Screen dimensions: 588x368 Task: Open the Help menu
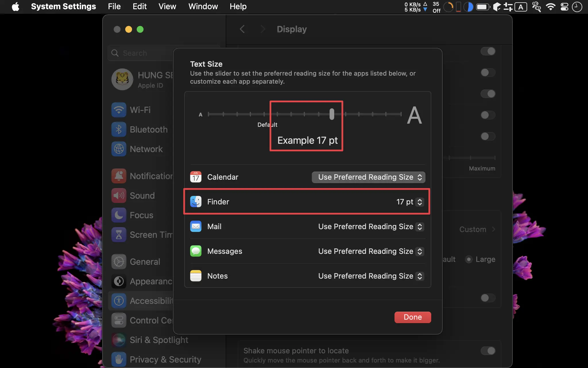pyautogui.click(x=238, y=6)
